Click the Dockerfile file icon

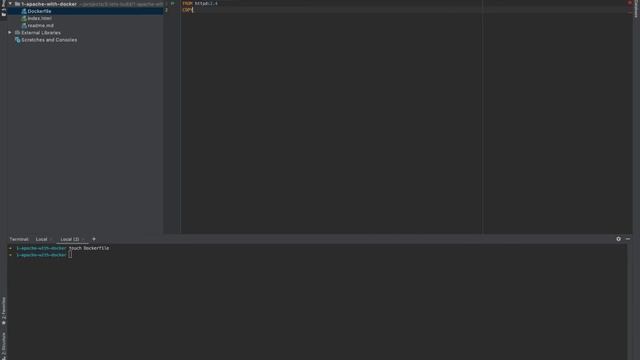tap(24, 11)
